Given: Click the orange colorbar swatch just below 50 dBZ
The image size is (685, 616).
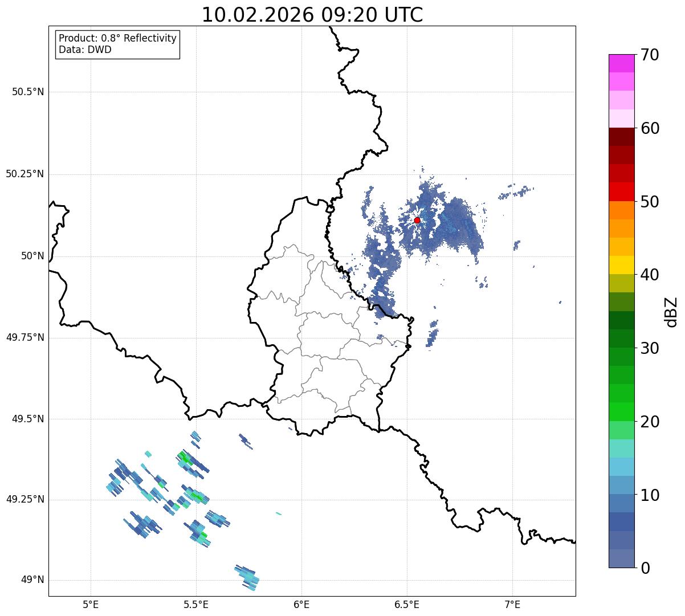Looking at the screenshot, I should (621, 210).
